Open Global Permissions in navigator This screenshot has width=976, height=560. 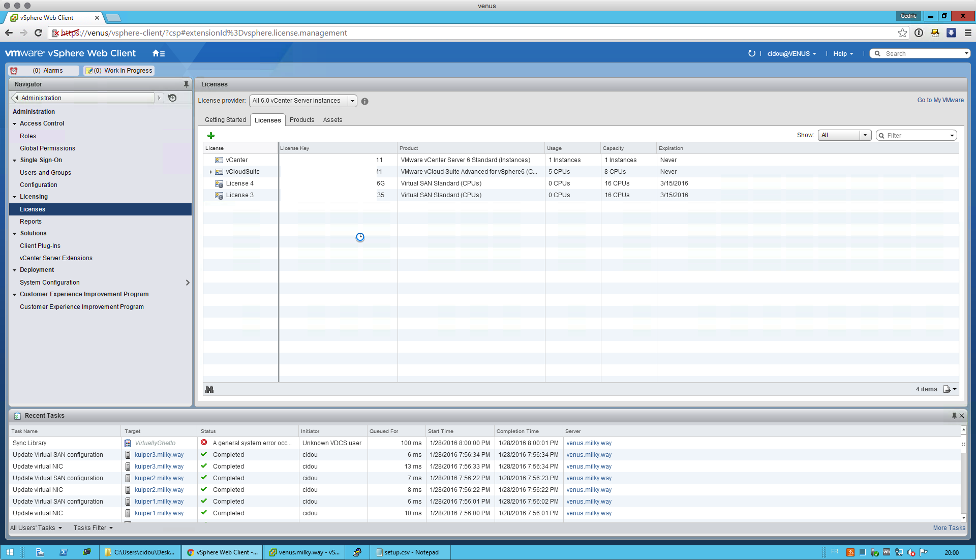click(47, 148)
